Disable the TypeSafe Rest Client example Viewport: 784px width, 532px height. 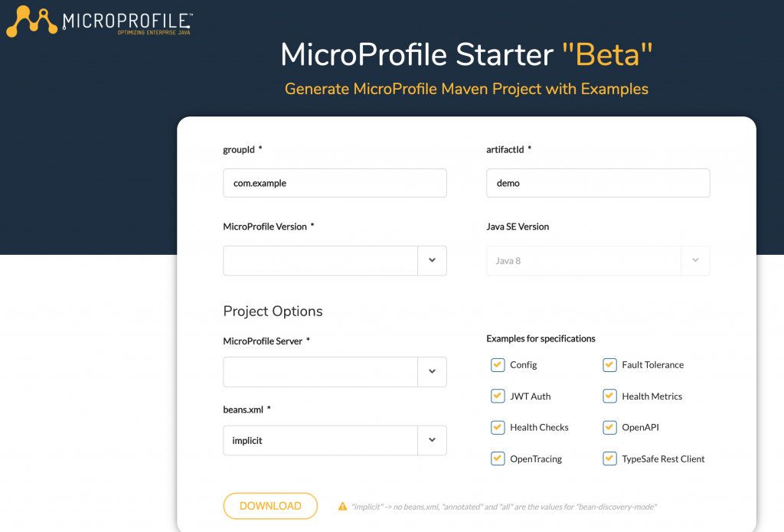click(x=609, y=459)
